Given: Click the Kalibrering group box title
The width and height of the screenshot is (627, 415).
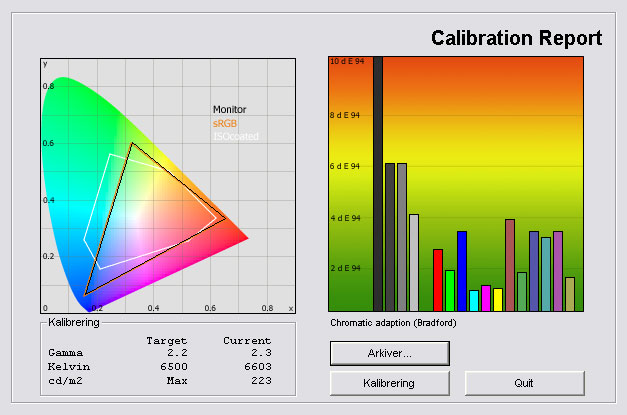Looking at the screenshot, I should [74, 322].
